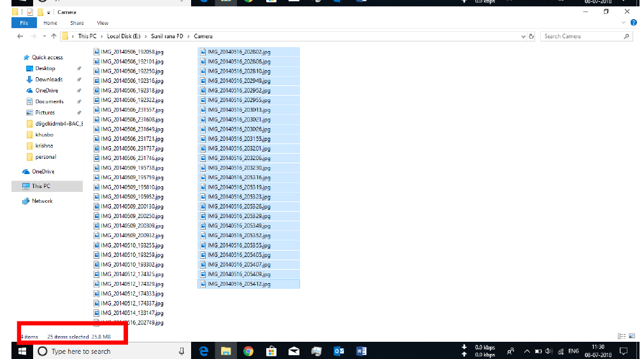This screenshot has height=359, width=644.
Task: Open Microsoft Word from the taskbar
Action: (x=361, y=351)
